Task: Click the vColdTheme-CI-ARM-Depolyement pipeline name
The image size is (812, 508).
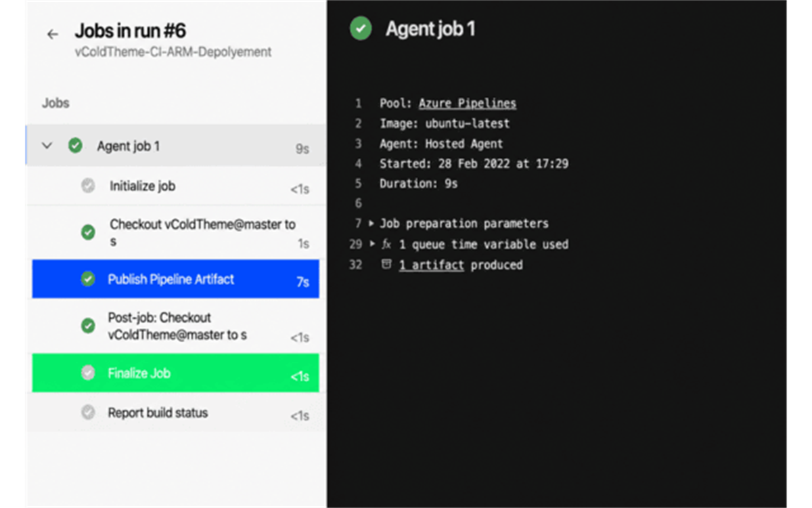Action: pyautogui.click(x=173, y=51)
